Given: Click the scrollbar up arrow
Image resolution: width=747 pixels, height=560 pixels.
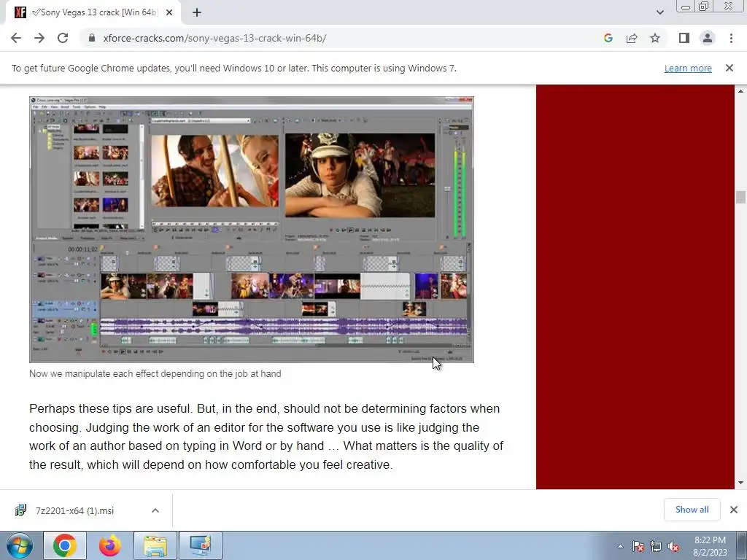Looking at the screenshot, I should tap(740, 90).
